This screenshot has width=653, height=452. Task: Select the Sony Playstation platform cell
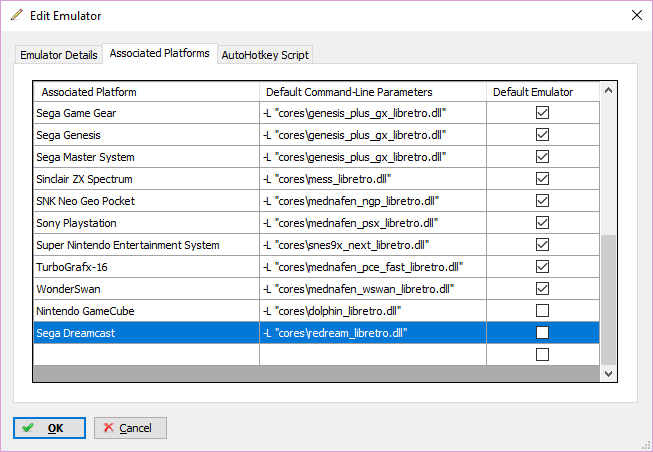[146, 223]
